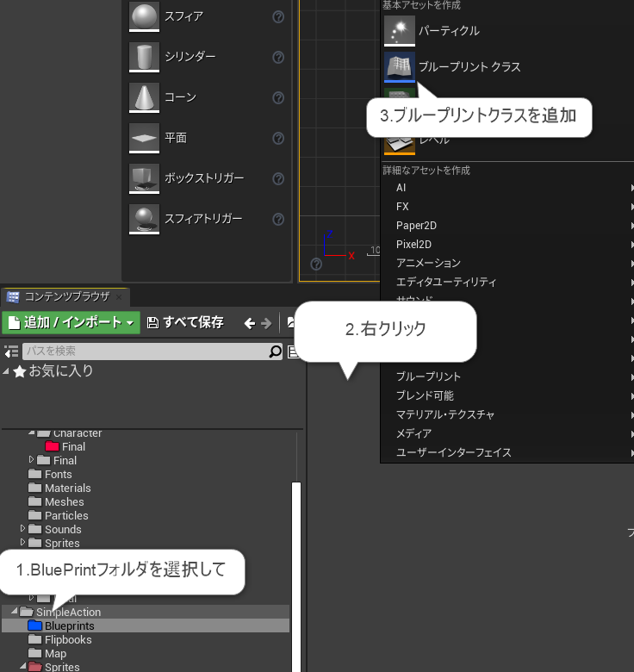Open help for コーン item
The image size is (634, 672).
coord(278,97)
